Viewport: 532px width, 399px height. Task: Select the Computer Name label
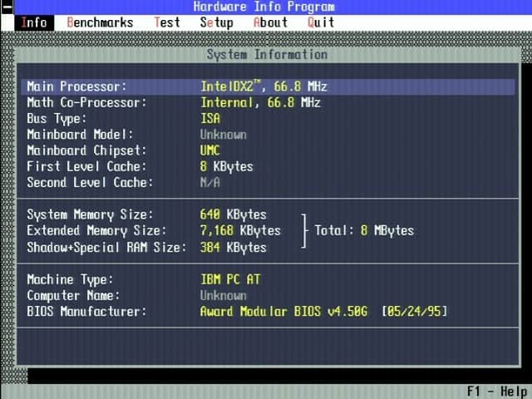pos(73,296)
